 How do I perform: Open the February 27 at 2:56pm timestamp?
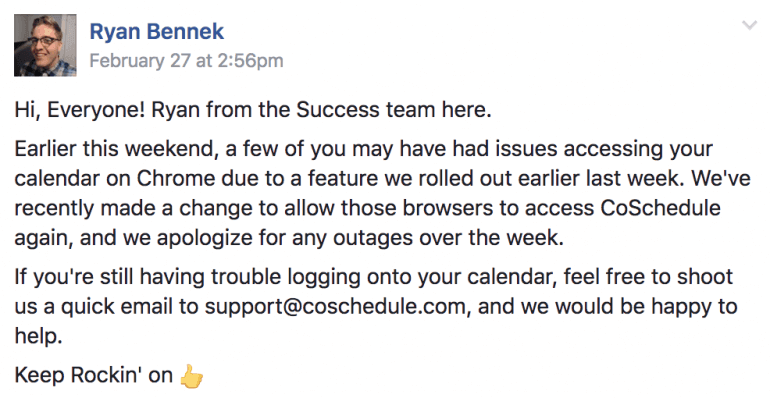[186, 61]
